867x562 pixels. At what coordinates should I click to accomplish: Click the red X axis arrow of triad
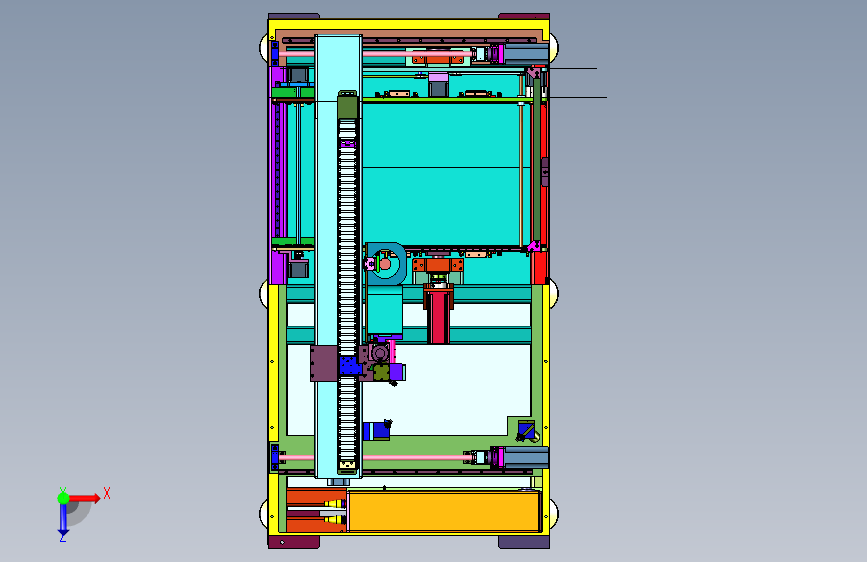pos(85,498)
